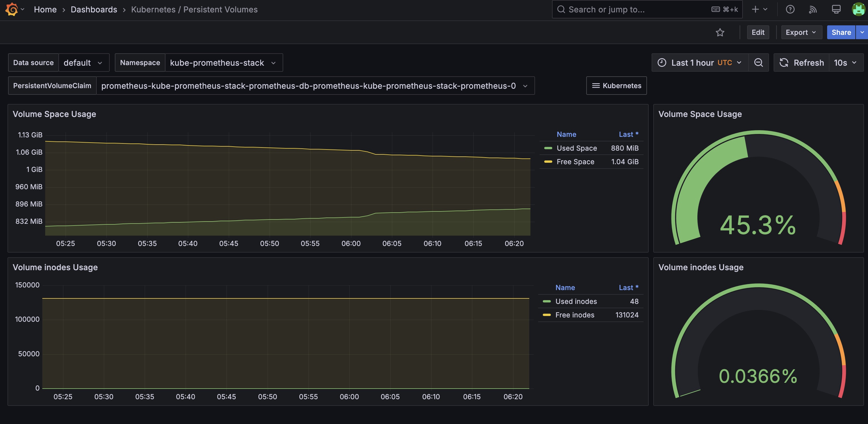
Task: Click the search or jump to field
Action: tap(640, 9)
